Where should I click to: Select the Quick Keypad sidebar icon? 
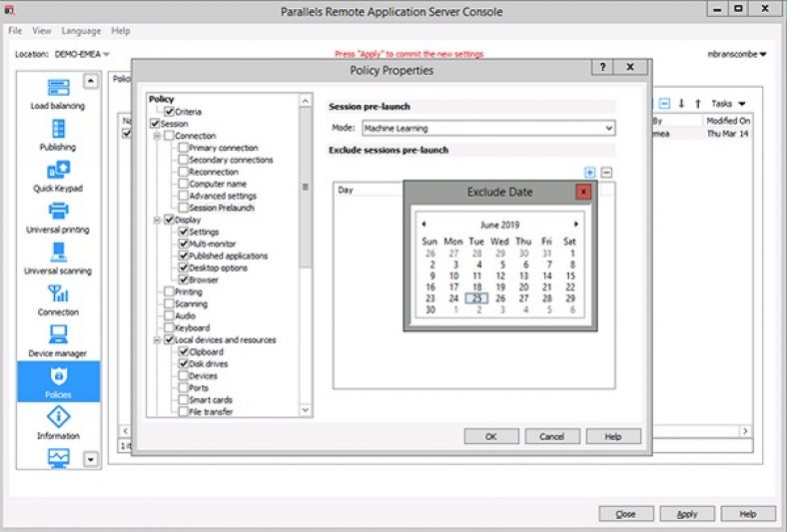click(x=58, y=177)
